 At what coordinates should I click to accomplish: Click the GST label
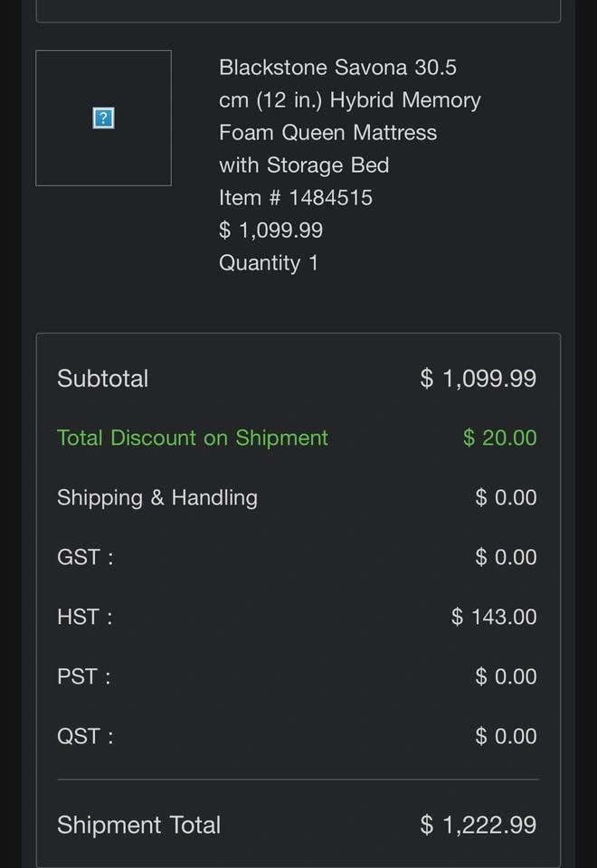(85, 557)
